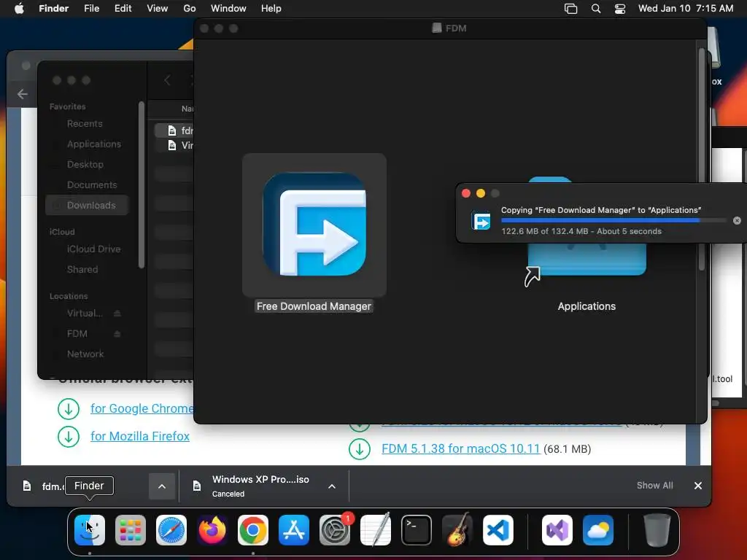Click the date and time in menu bar
This screenshot has width=747, height=560.
point(686,9)
